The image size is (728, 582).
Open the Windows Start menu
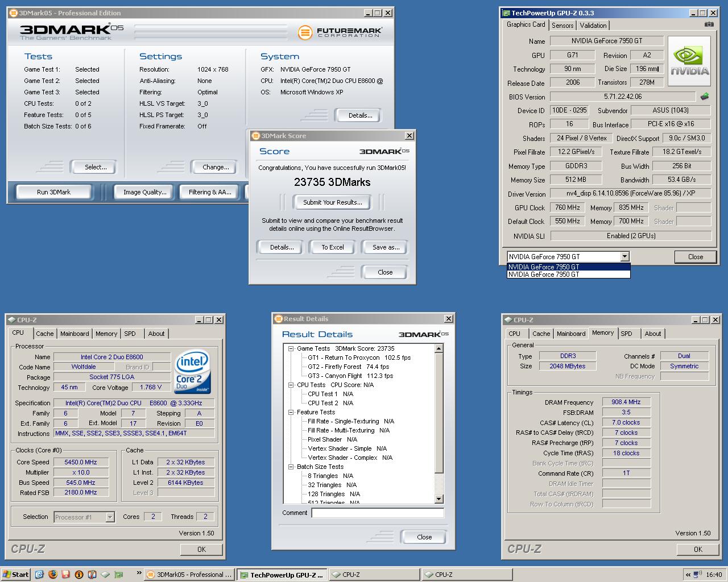pos(16,575)
